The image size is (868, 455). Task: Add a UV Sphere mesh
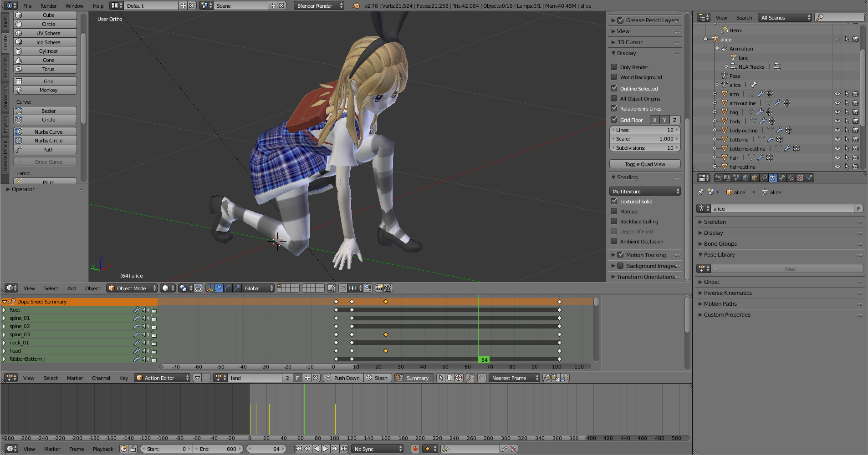(x=45, y=33)
